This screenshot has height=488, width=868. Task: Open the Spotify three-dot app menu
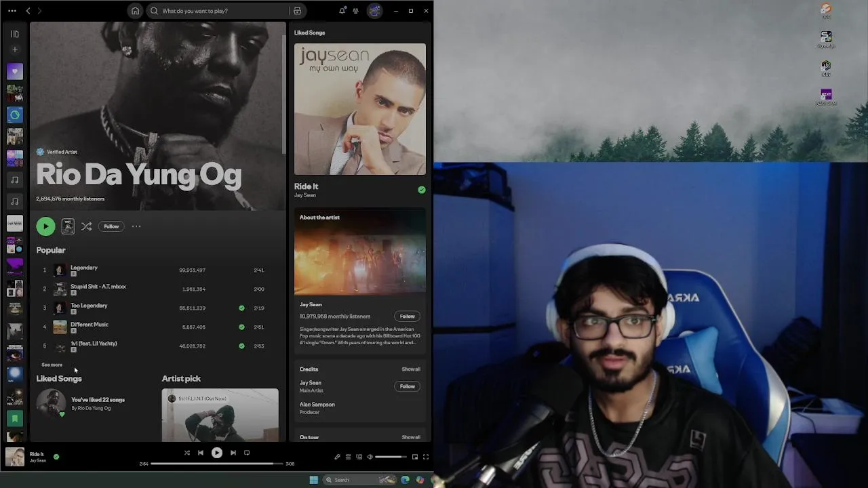click(x=12, y=11)
